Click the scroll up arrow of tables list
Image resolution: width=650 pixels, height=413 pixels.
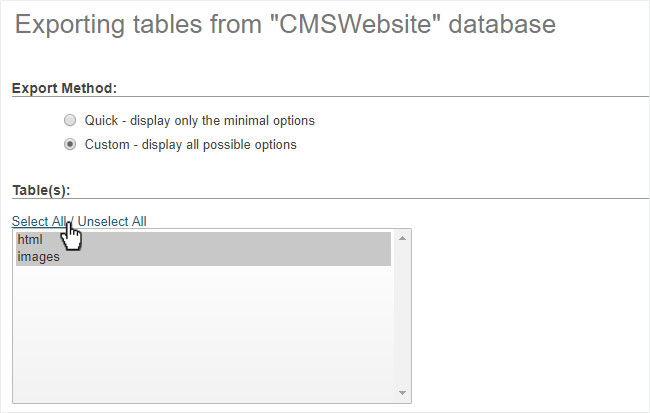(402, 238)
